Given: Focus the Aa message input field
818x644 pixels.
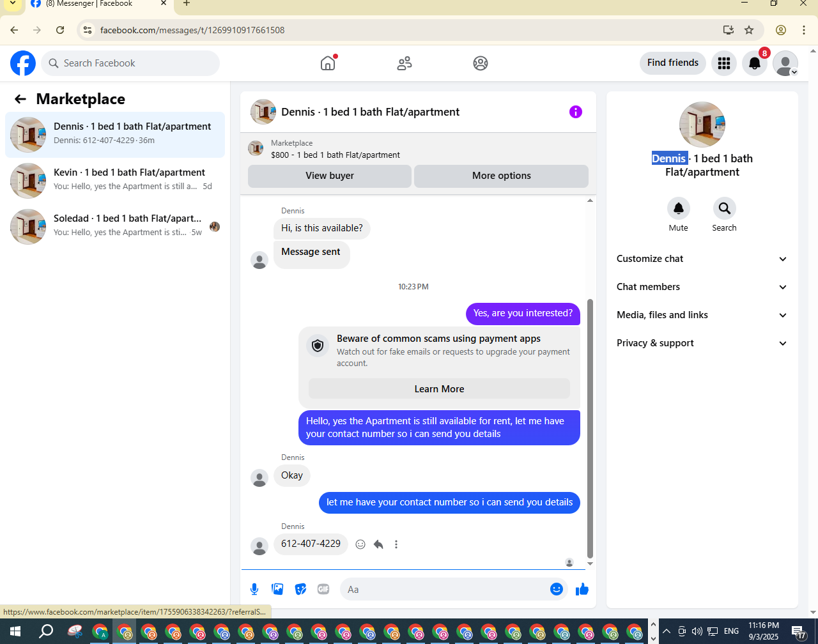Looking at the screenshot, I should (454, 589).
